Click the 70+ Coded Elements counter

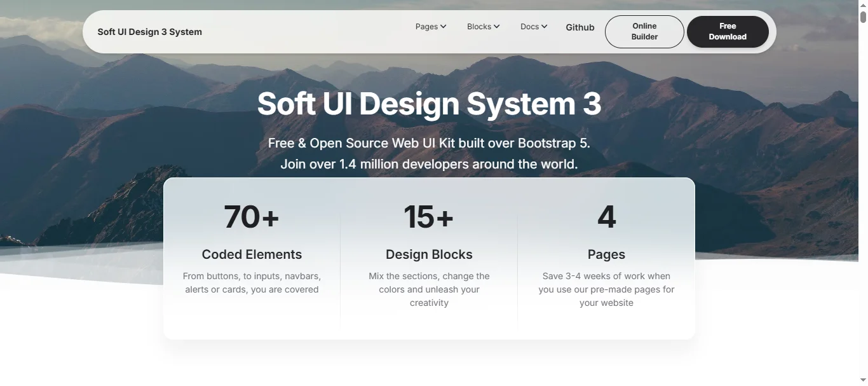coord(252,217)
